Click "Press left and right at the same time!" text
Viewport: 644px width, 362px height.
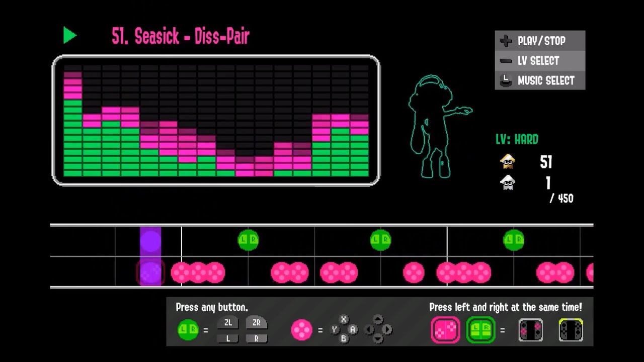click(505, 307)
